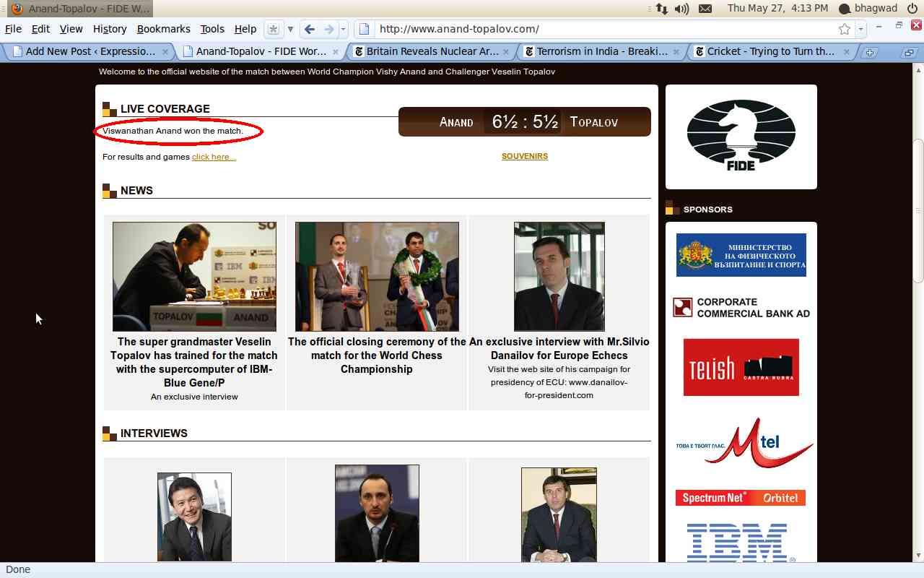Open the volume control speaker icon
Screen dimensions: 924x578
(x=681, y=9)
